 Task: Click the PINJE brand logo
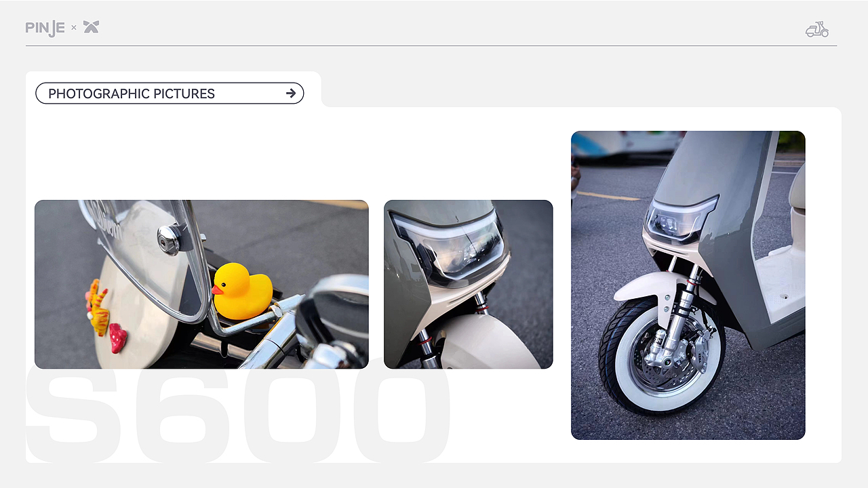coord(45,28)
